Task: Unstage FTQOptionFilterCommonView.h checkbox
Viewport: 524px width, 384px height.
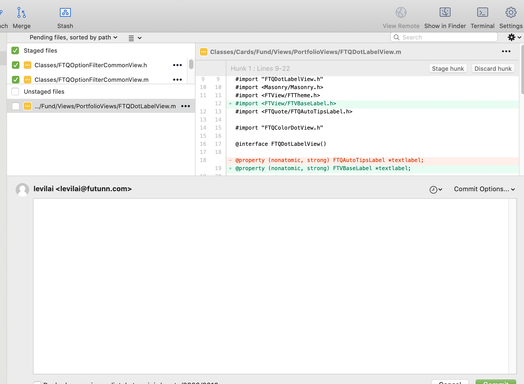Action: (x=15, y=65)
